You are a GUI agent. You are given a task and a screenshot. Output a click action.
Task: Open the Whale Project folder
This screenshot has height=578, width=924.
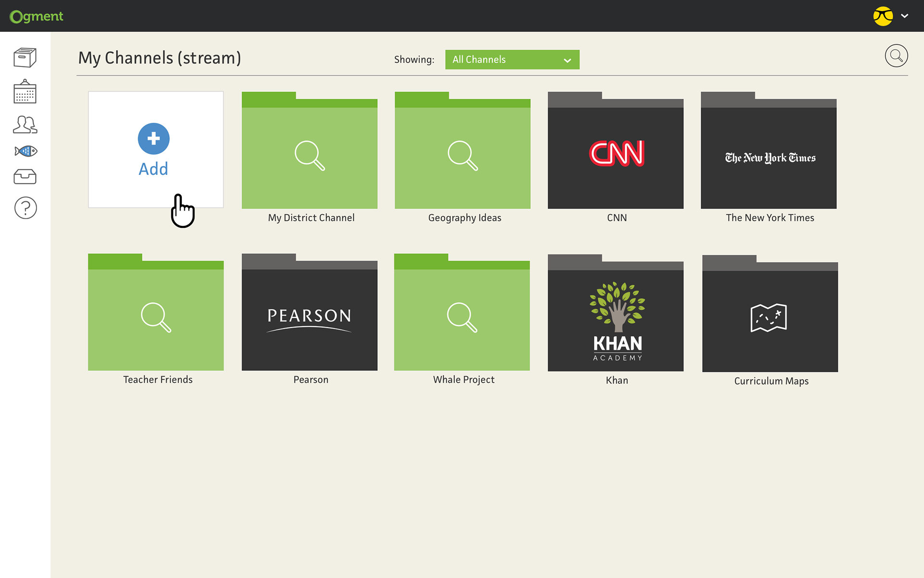[x=462, y=312]
